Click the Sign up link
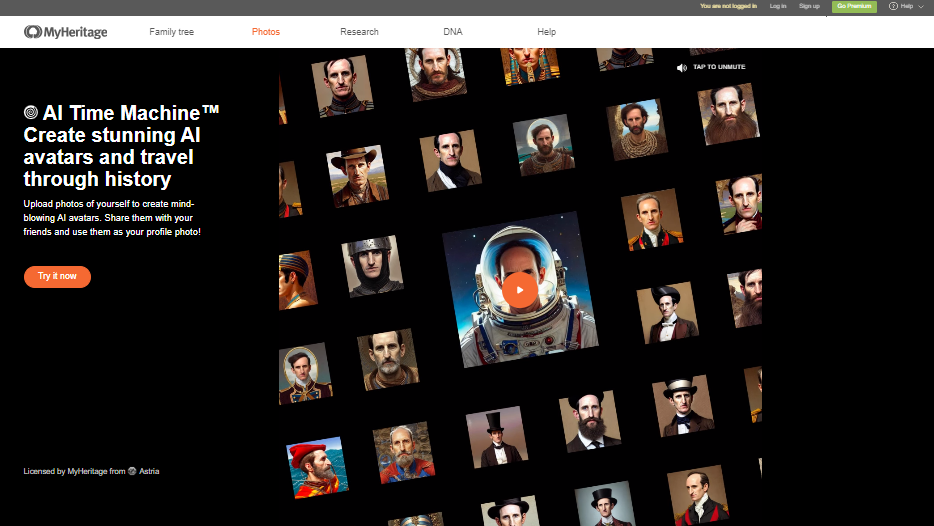This screenshot has width=934, height=526. click(809, 6)
